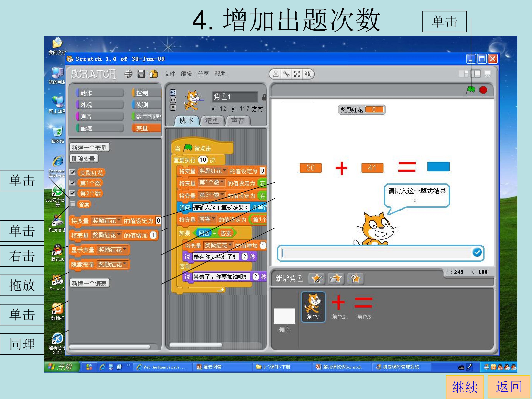
Task: Click the 继续 slide button
Action: coord(465,387)
